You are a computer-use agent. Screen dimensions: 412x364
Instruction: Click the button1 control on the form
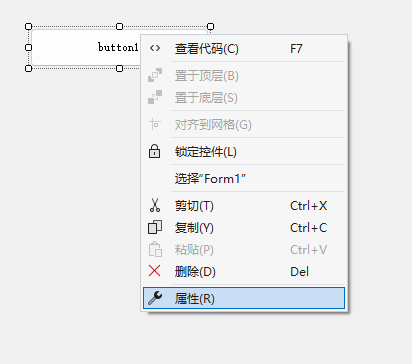86,47
